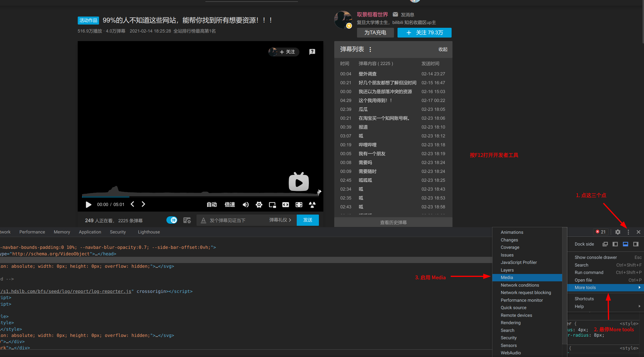Follow the uploader with 关注 79.3万 button
The width and height of the screenshot is (644, 357).
click(424, 33)
